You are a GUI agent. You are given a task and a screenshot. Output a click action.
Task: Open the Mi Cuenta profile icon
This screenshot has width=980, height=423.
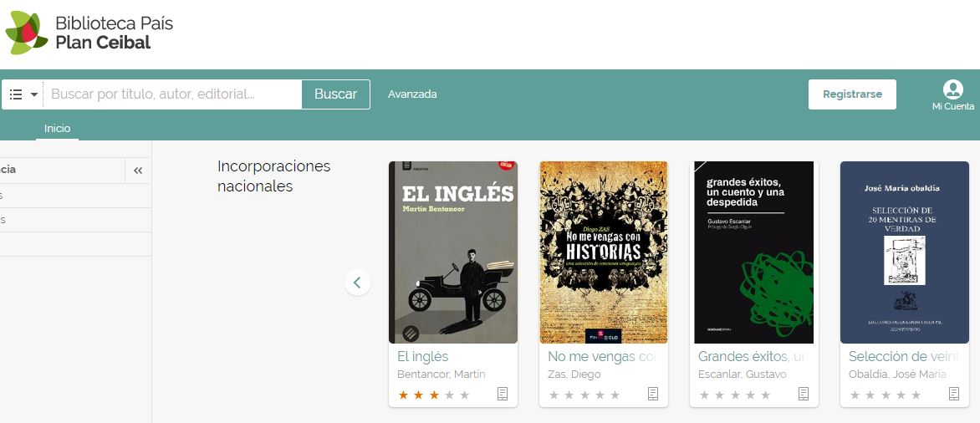point(952,90)
